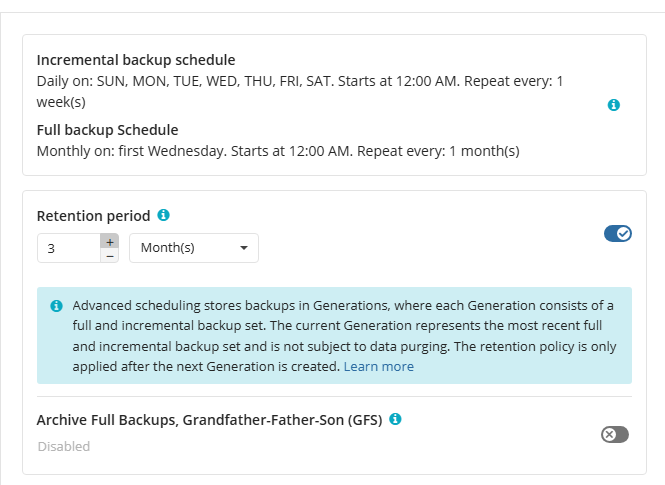
Task: Increase retention period with the plus button
Action: point(109,241)
